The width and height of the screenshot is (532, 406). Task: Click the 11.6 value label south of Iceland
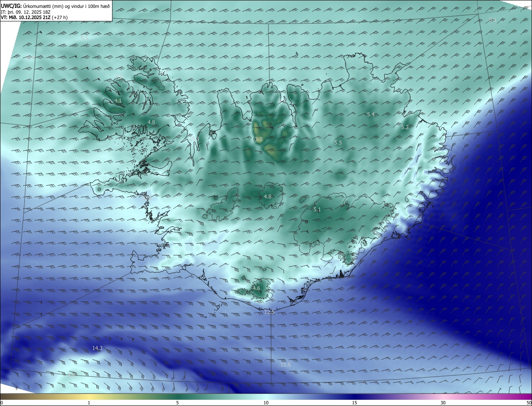[286, 365]
